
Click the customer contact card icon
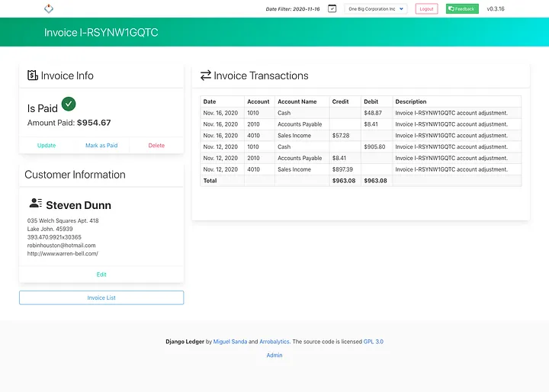(x=36, y=203)
